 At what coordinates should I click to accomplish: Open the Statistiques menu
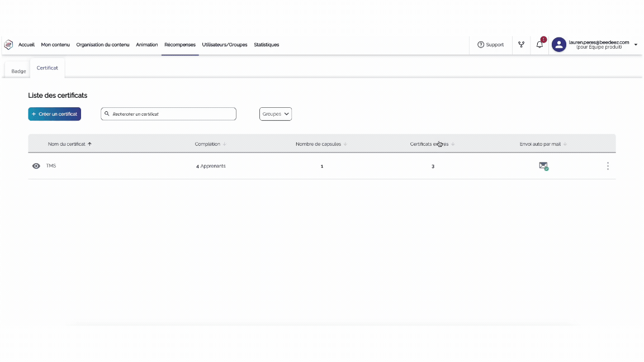click(266, 45)
